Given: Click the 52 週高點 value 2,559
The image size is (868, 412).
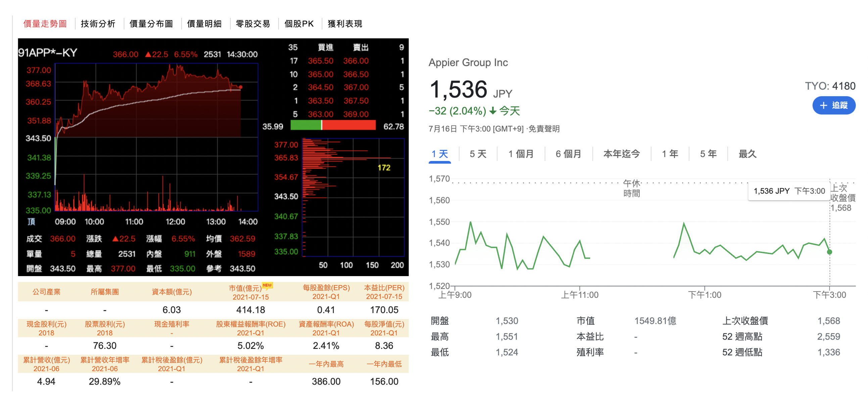Looking at the screenshot, I should pos(829,337).
